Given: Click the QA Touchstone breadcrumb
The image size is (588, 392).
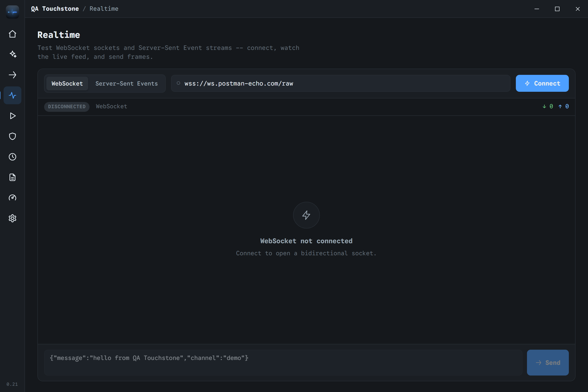Looking at the screenshot, I should tap(55, 9).
